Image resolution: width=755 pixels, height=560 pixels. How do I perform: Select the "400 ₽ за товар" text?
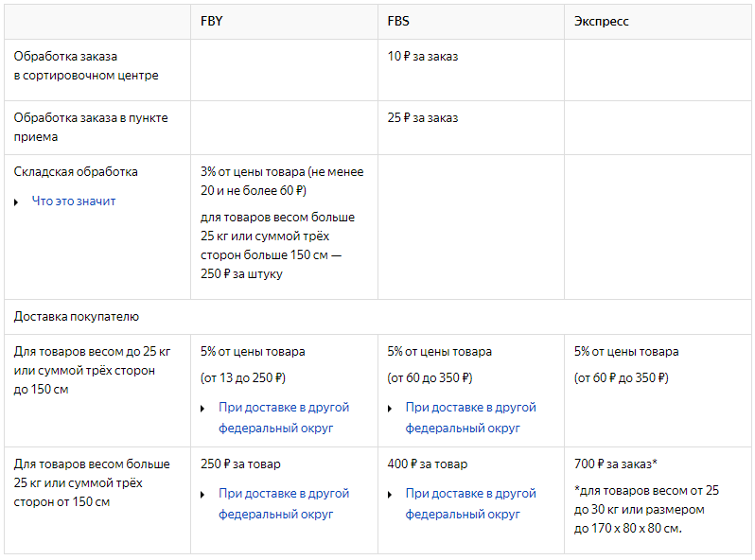pos(428,464)
